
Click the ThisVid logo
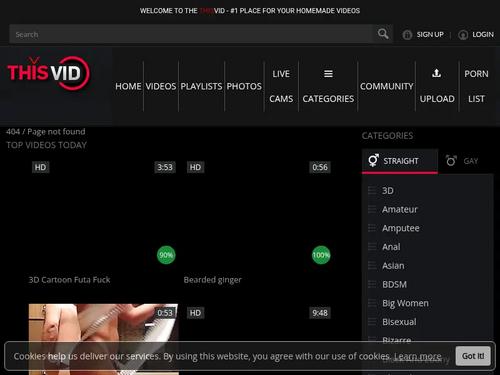pyautogui.click(x=49, y=73)
